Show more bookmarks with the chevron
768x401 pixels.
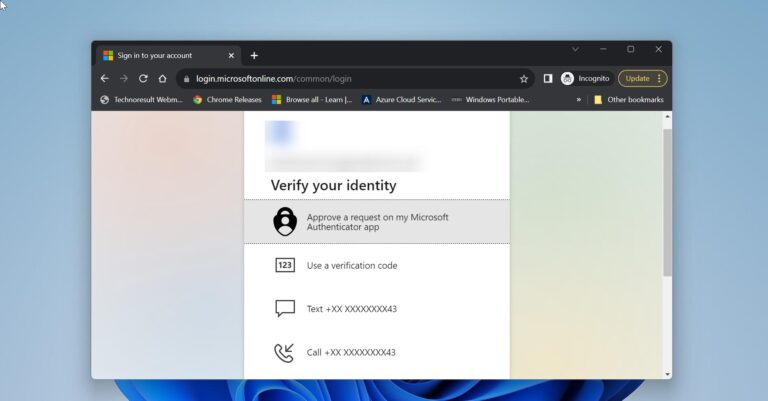[x=578, y=99]
